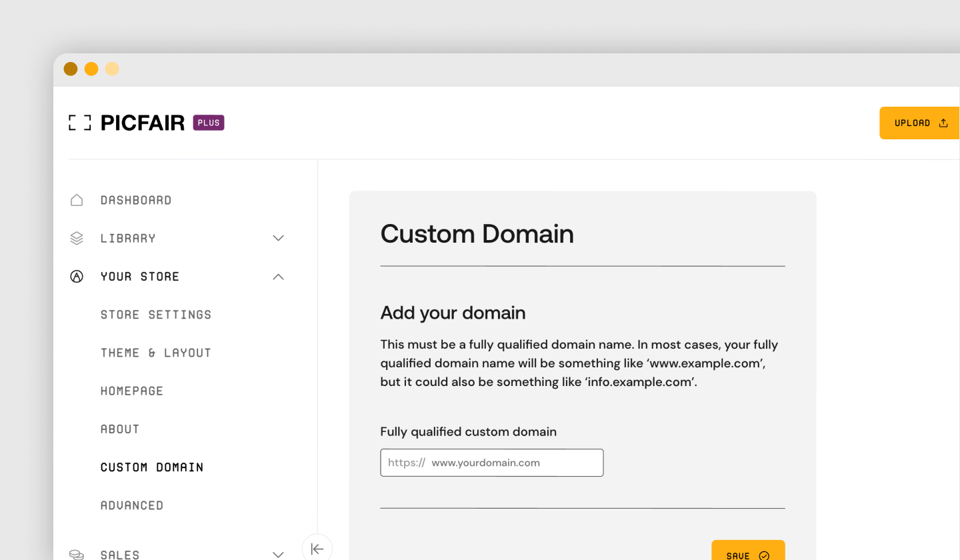
Task: Select the Your Store menu item
Action: [140, 277]
